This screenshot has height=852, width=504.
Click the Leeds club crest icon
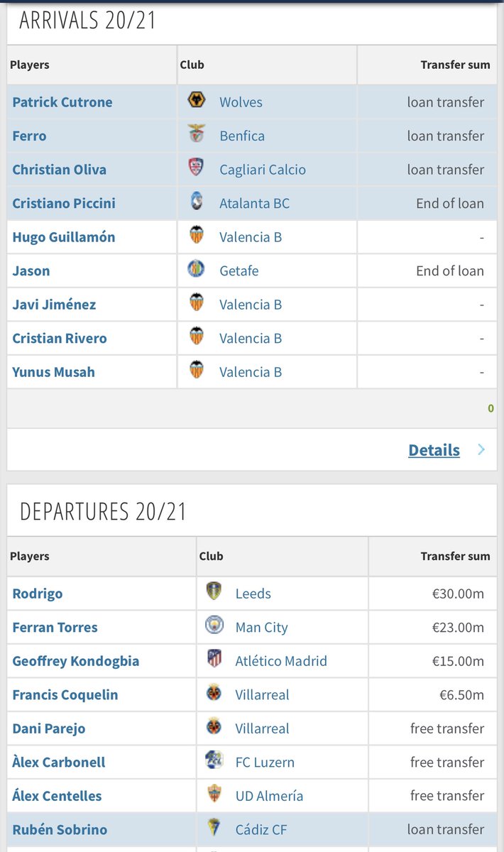coord(214,591)
